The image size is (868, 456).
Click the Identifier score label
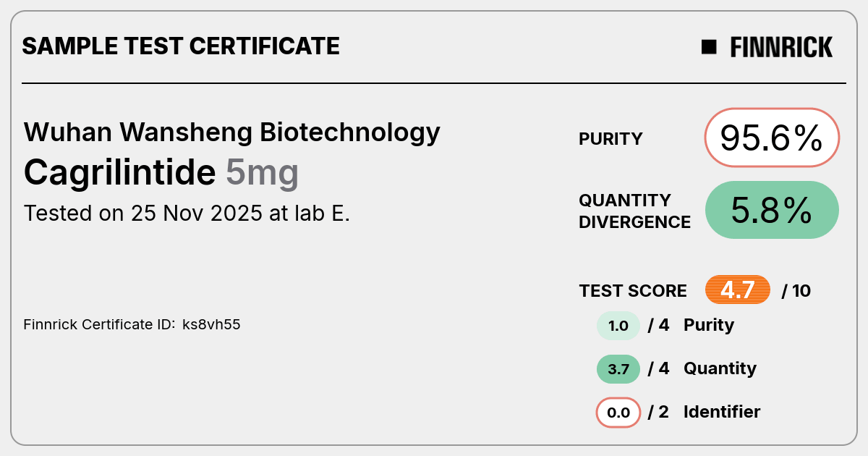(x=722, y=412)
